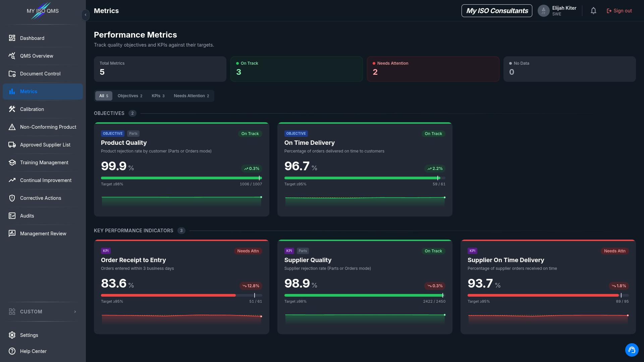Click the Management Review presentation icon
This screenshot has width=644, height=362.
[12, 234]
